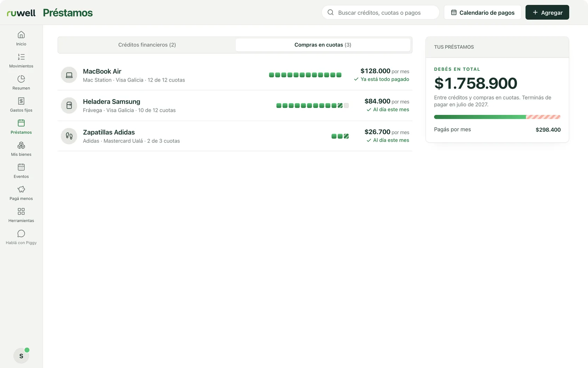Click the MacBook Air laptop icon
The width and height of the screenshot is (588, 368).
pos(69,75)
